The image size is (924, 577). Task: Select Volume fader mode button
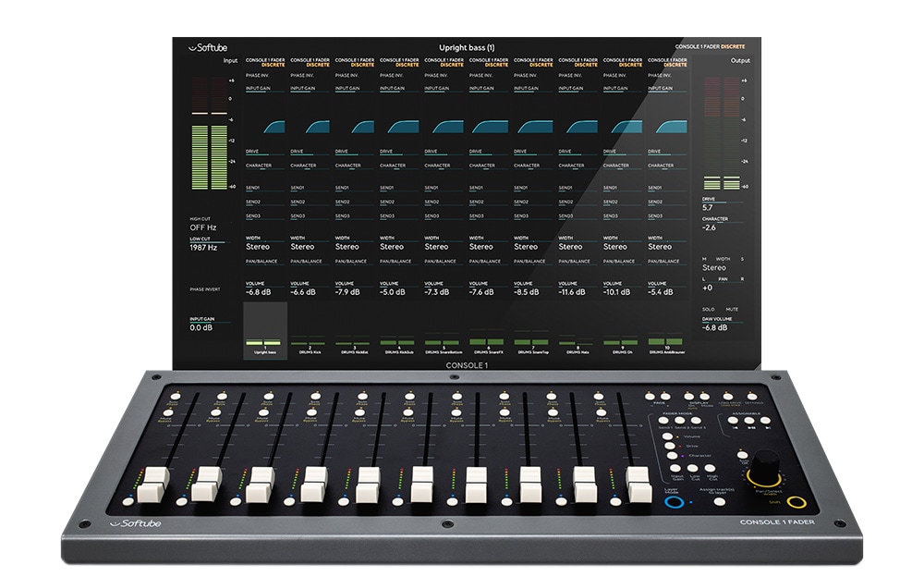pos(668,436)
